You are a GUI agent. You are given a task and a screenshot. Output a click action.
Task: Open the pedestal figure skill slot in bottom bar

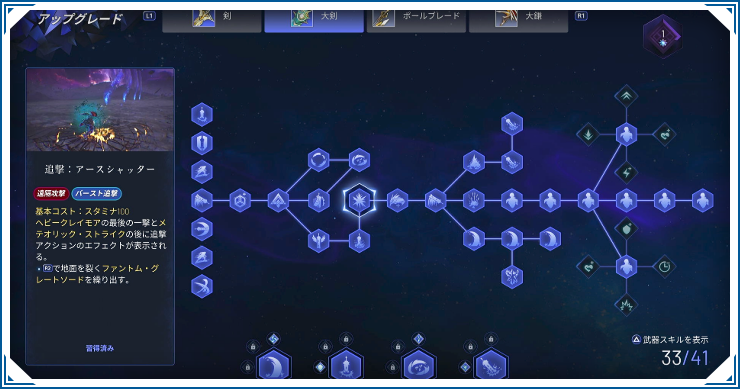click(346, 364)
